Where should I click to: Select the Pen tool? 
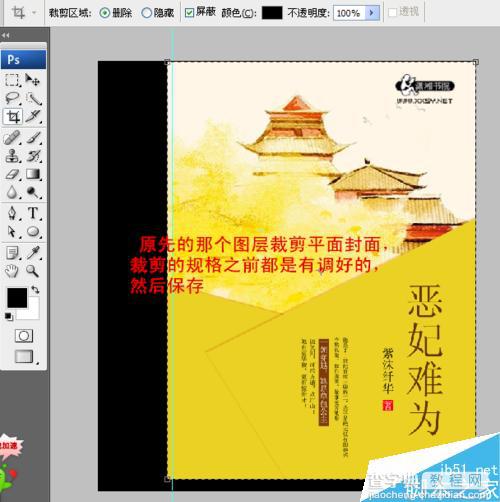click(x=12, y=213)
